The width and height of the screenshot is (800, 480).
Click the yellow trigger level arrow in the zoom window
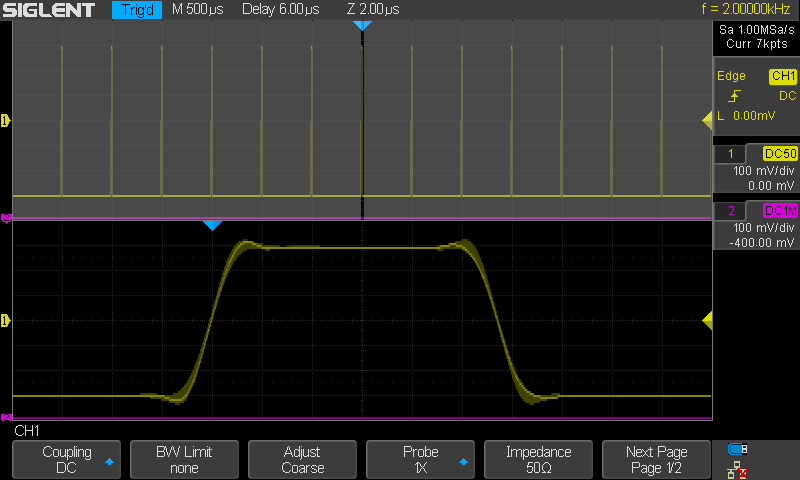pyautogui.click(x=707, y=321)
